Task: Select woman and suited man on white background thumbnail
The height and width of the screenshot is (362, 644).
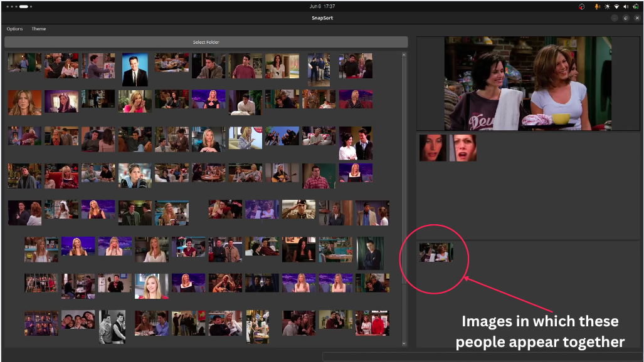Action: (356, 143)
